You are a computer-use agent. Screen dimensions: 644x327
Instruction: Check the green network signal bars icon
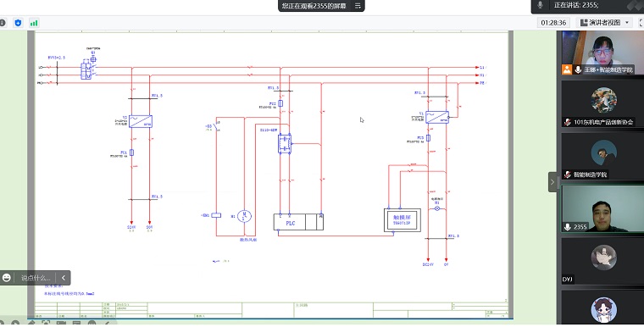click(34, 23)
